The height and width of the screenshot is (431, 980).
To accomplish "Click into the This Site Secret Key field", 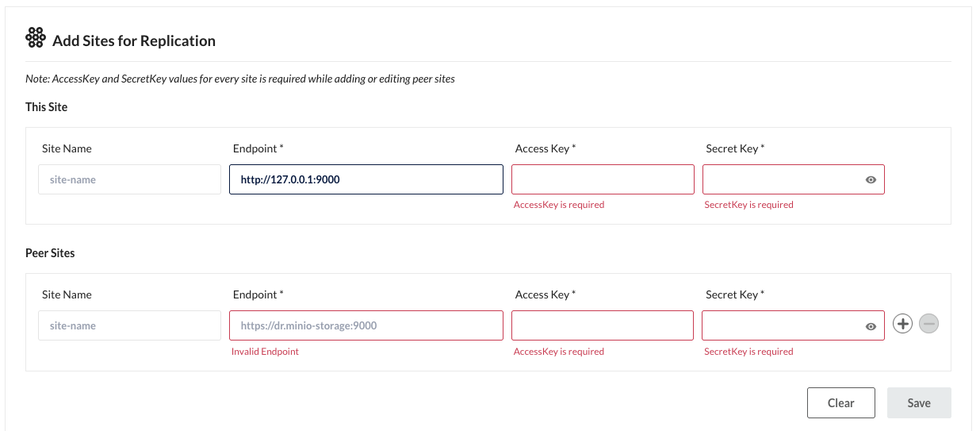I will click(783, 179).
